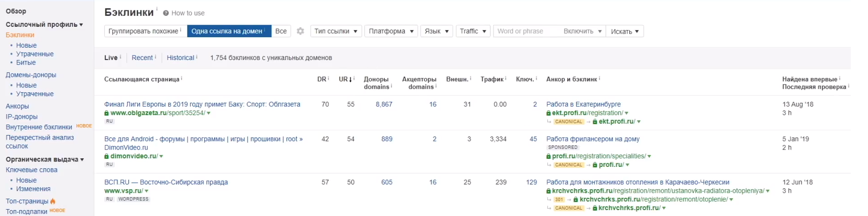Image resolution: width=868 pixels, height=216 pixels.
Task: Click the settings gear icon in filter bar
Action: point(300,31)
